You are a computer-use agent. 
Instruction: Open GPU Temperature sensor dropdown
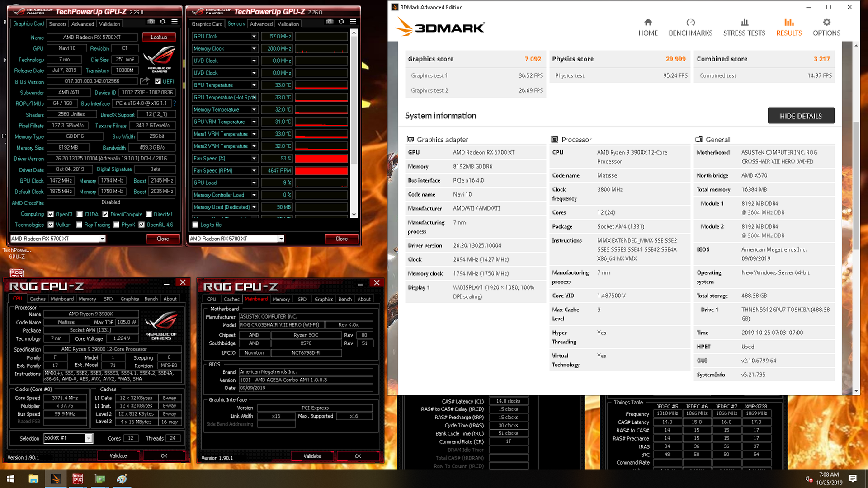point(254,85)
